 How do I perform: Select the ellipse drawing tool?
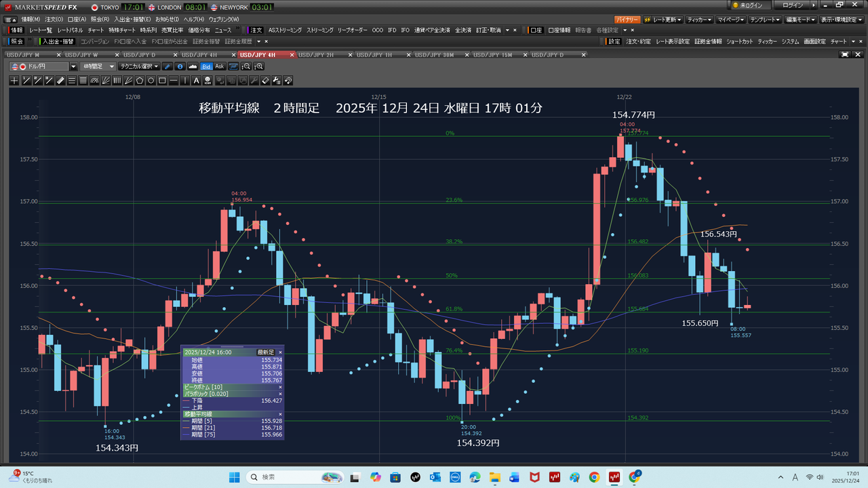(151, 81)
